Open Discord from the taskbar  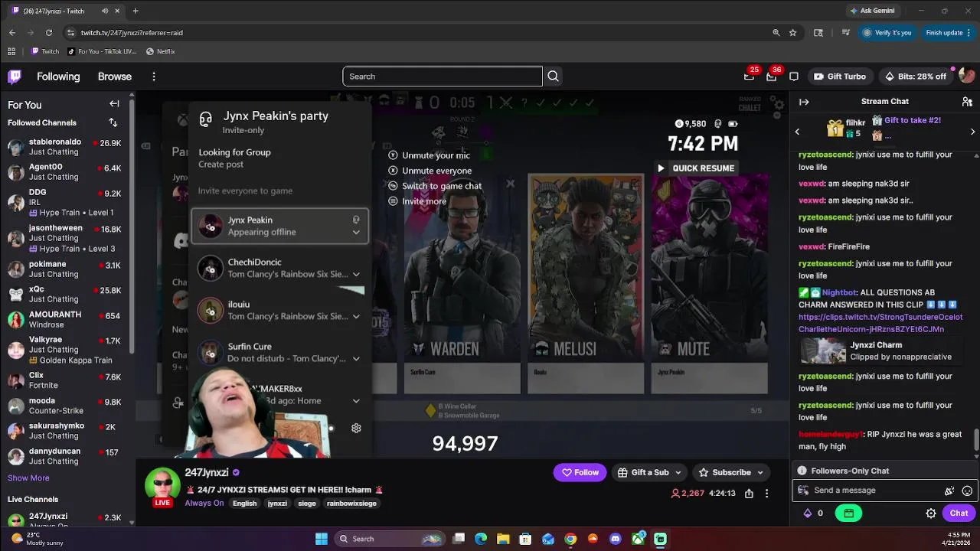pos(616,539)
